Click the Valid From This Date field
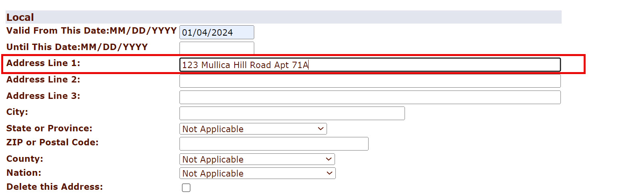Image resolution: width=644 pixels, height=195 pixels. tap(216, 32)
